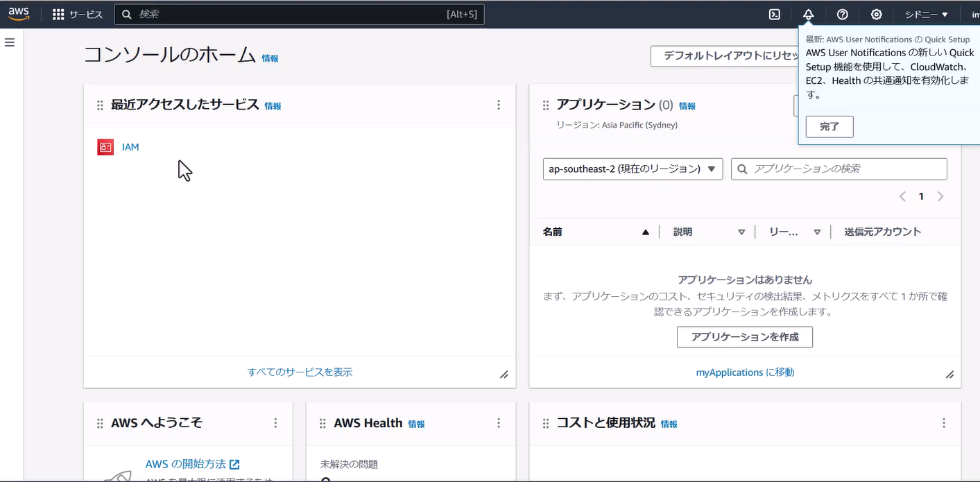The height and width of the screenshot is (482, 980).
Task: Grab the コストと使用状況 widget drag handle
Action: coord(545,423)
